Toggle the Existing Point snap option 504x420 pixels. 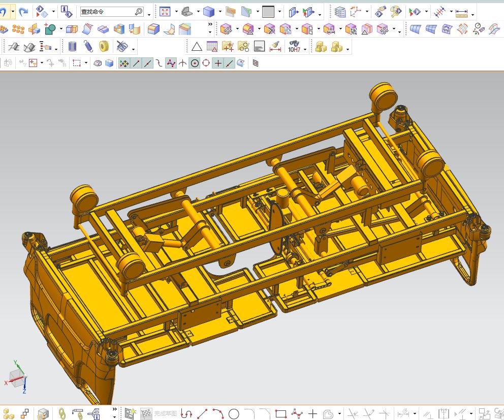tap(218, 63)
